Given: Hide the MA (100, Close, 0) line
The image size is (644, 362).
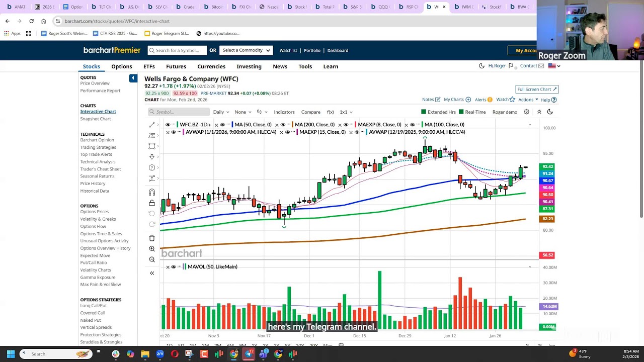Looking at the screenshot, I should pos(413,125).
